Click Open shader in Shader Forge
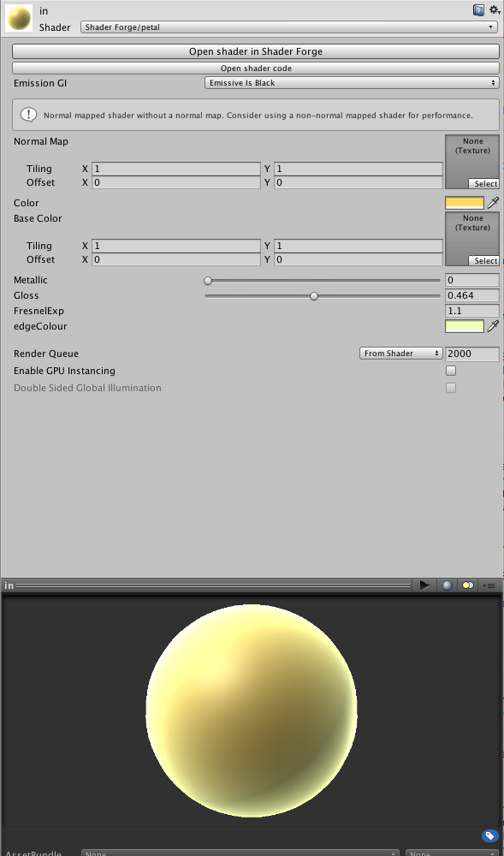The image size is (504, 856). pyautogui.click(x=256, y=51)
